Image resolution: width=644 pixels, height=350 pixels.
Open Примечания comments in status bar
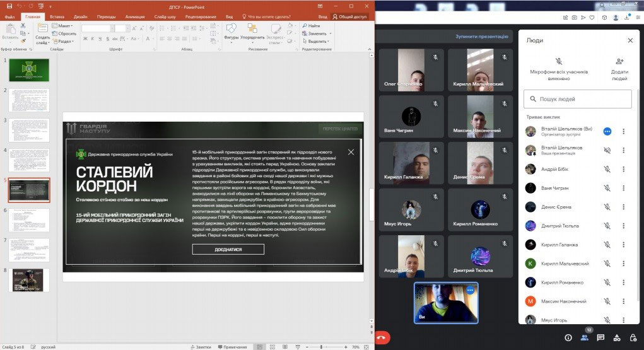tap(233, 347)
